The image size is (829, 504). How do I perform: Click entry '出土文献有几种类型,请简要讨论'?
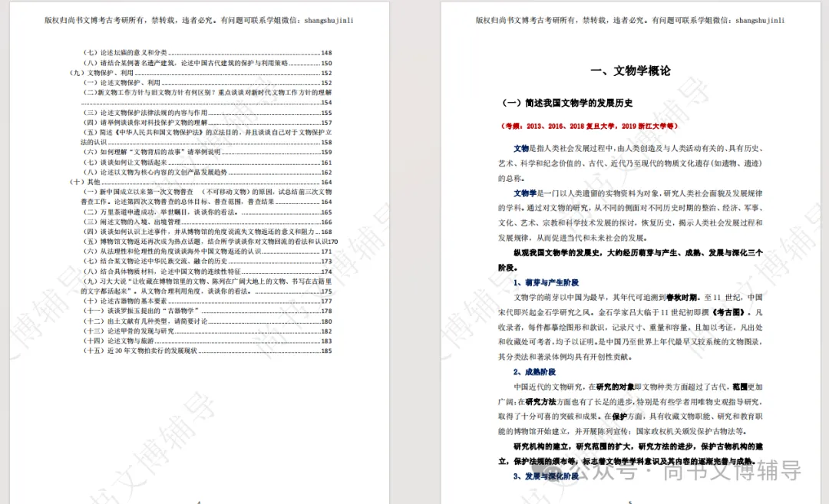[x=207, y=321]
